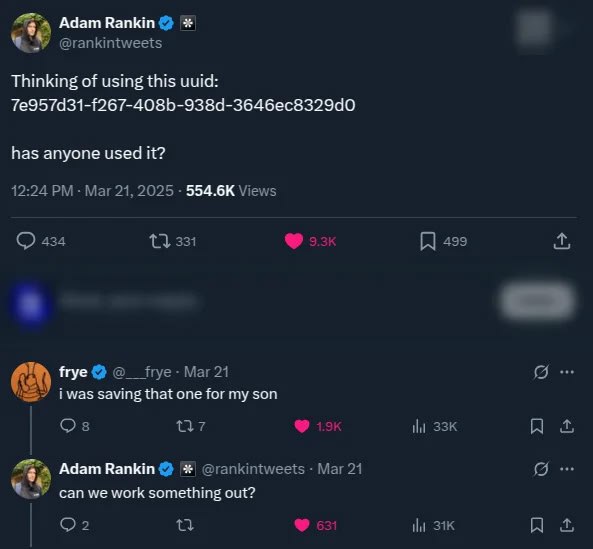
Task: Open @rankintweets handle under the top name
Action: [x=110, y=43]
